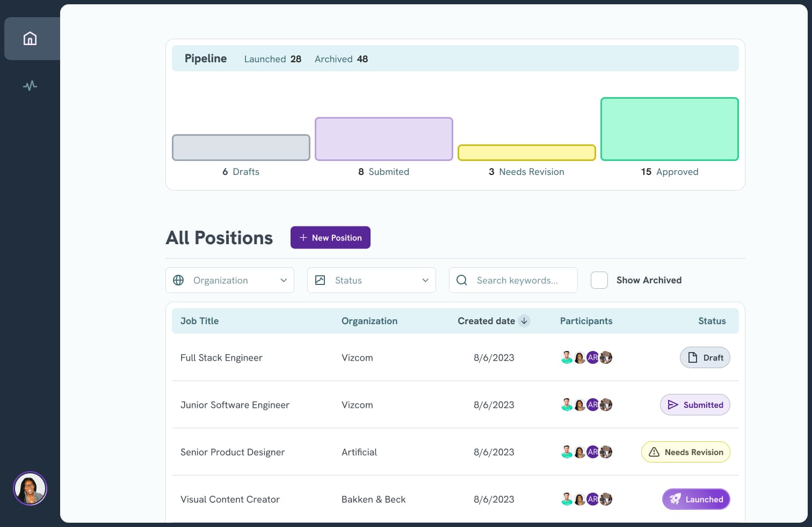Click the globe icon in Organization filter

[x=178, y=280]
